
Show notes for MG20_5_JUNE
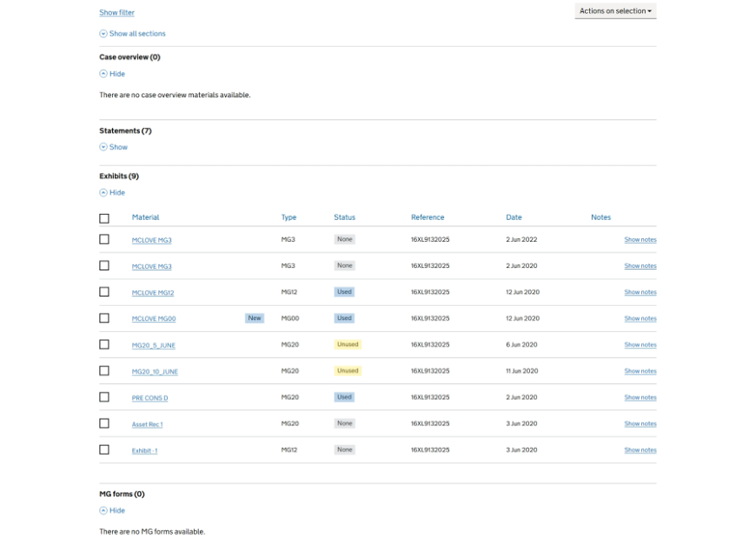[640, 345]
